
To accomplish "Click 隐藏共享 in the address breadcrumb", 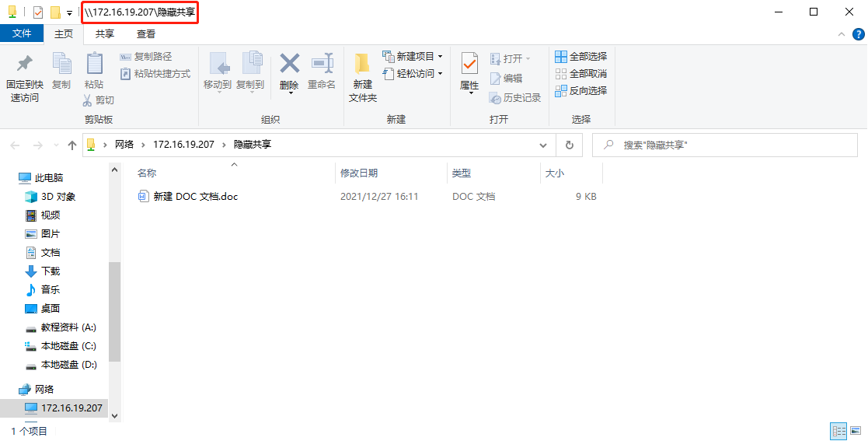I will [253, 145].
